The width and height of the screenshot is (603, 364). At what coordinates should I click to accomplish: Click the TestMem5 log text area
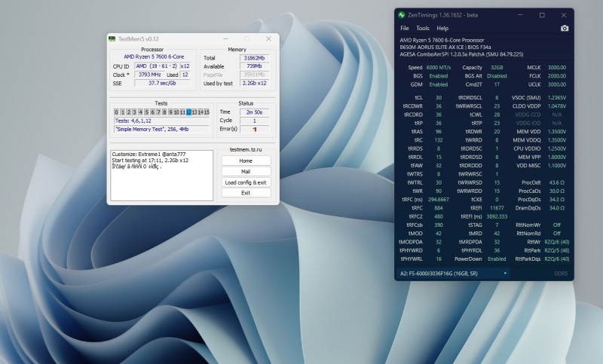pos(162,176)
